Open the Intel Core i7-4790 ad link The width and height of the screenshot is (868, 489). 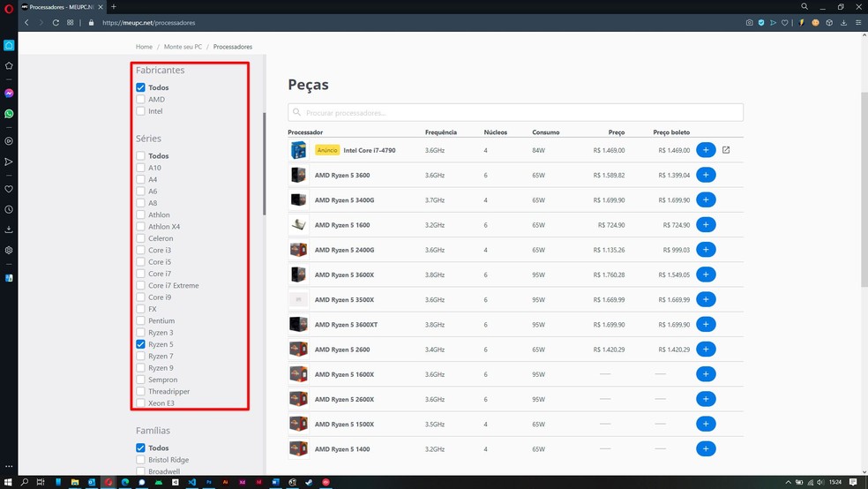[x=370, y=150]
